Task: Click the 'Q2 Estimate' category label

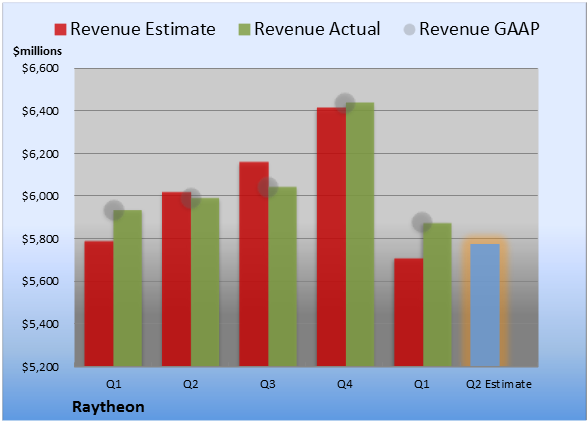Action: (499, 384)
